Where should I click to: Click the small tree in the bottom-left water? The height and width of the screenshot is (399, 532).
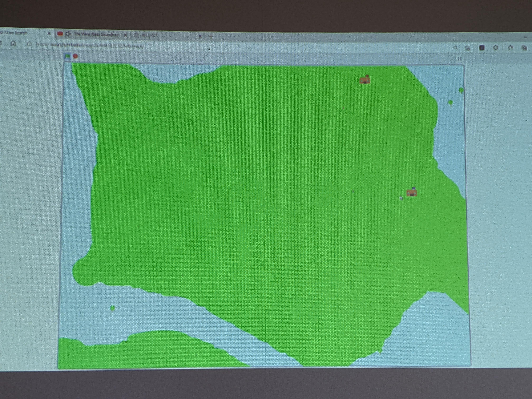pos(112,308)
